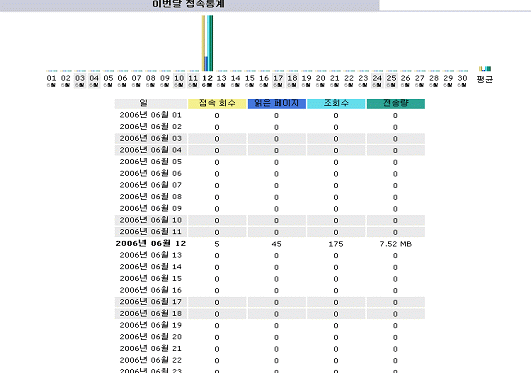Click the 읽은 페이지 zero for June 01

click(276, 116)
